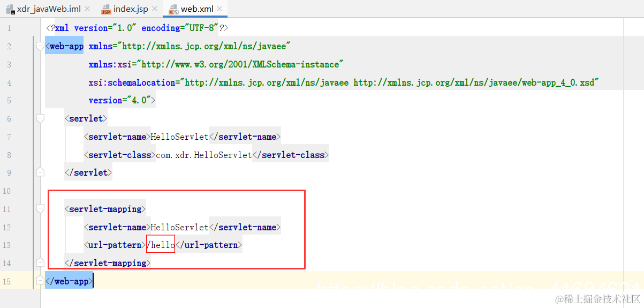Viewport: 644px width, 308px height.
Task: Click HelloServlet text on line 12
Action: tap(179, 227)
